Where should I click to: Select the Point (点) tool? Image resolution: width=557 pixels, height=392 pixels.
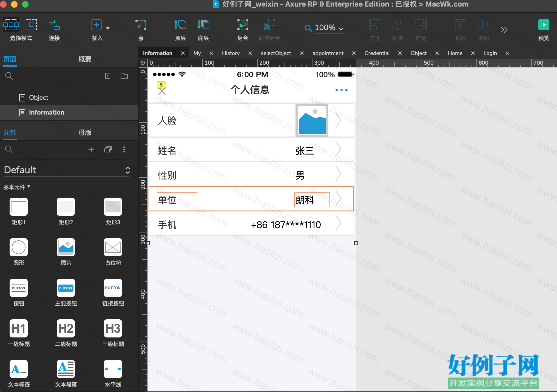coord(141,25)
